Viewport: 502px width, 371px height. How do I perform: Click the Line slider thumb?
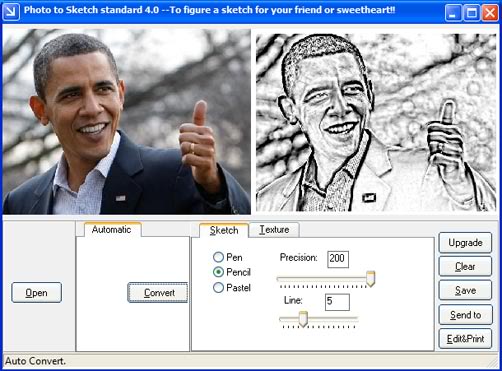click(303, 319)
